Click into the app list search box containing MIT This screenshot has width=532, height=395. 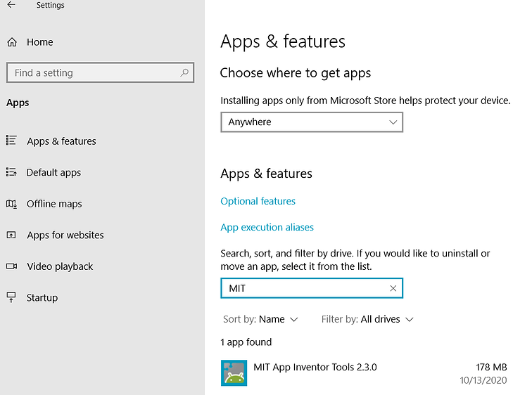pos(312,288)
